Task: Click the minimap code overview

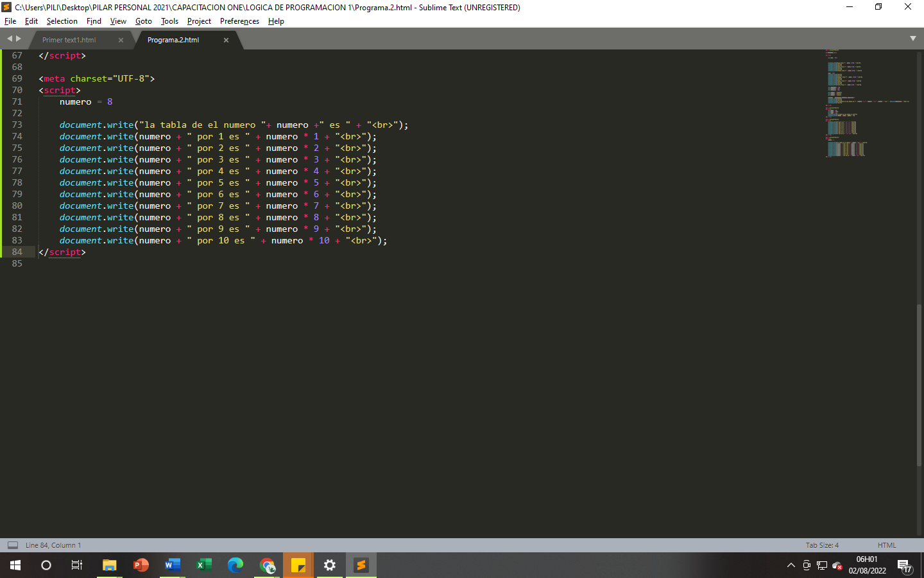Action: point(866,103)
